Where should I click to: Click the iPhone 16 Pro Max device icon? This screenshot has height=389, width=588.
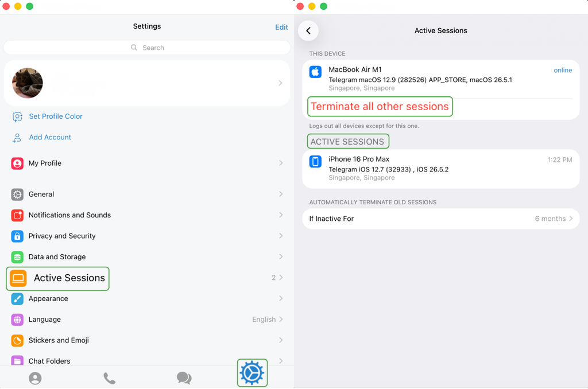pyautogui.click(x=315, y=161)
